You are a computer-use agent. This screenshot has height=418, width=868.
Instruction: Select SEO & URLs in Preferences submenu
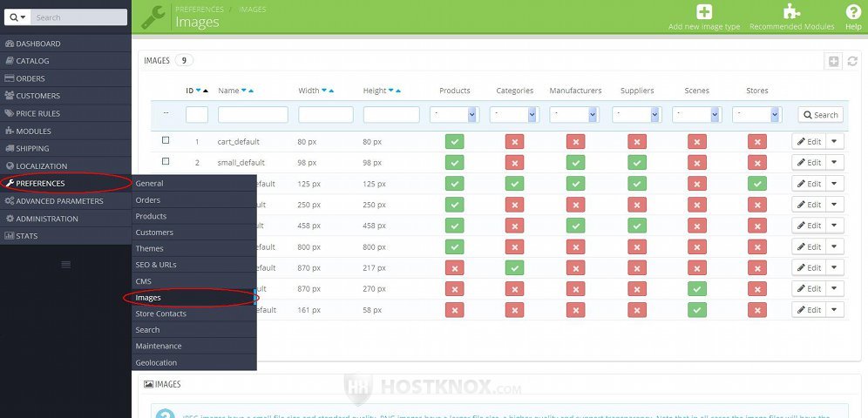coord(193,265)
